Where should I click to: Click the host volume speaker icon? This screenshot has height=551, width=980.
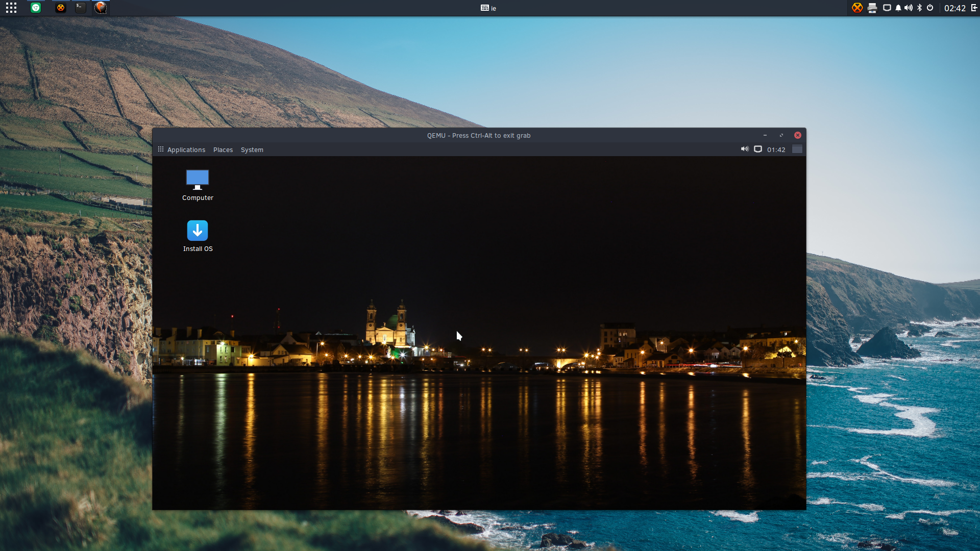(909, 8)
